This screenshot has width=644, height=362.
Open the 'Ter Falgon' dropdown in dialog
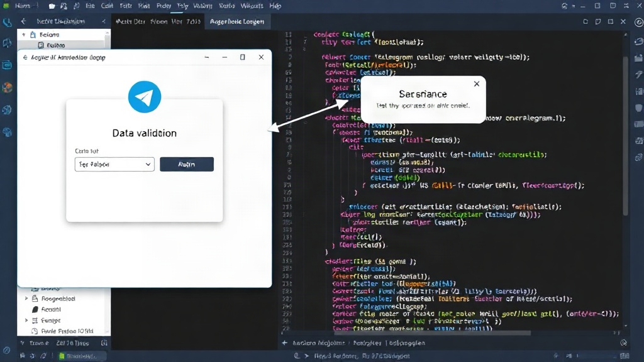pyautogui.click(x=114, y=164)
